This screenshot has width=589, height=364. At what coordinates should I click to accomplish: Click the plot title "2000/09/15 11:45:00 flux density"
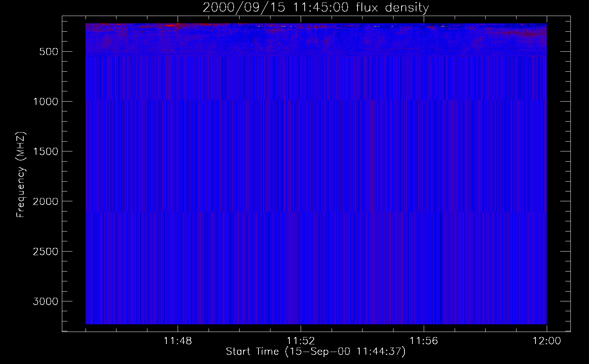click(316, 8)
